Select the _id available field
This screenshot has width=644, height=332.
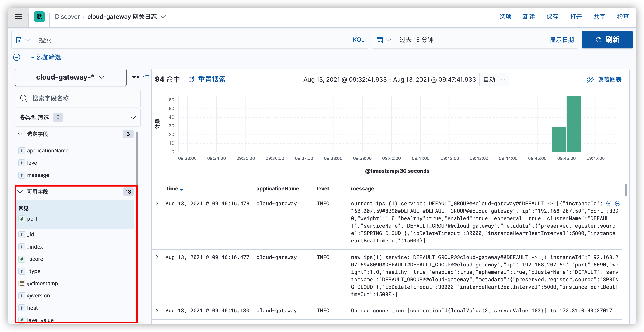click(x=31, y=235)
